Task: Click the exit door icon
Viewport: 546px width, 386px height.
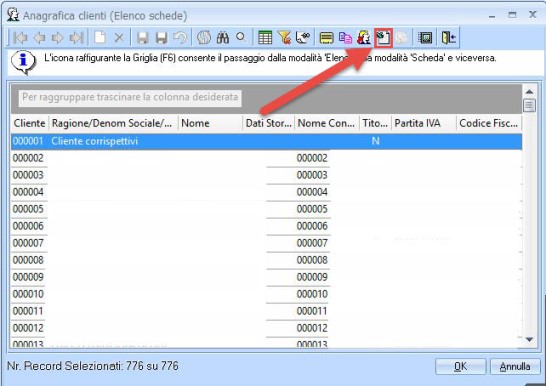Action: pos(448,38)
